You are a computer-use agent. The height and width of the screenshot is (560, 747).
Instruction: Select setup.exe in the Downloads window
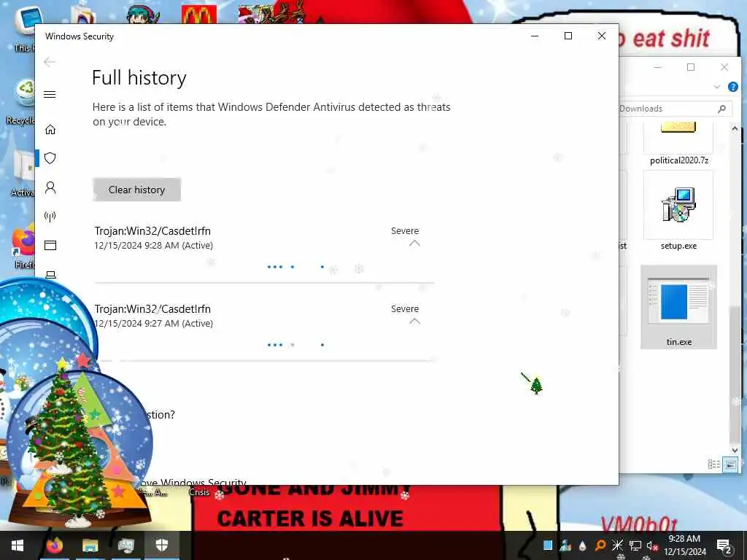(678, 212)
